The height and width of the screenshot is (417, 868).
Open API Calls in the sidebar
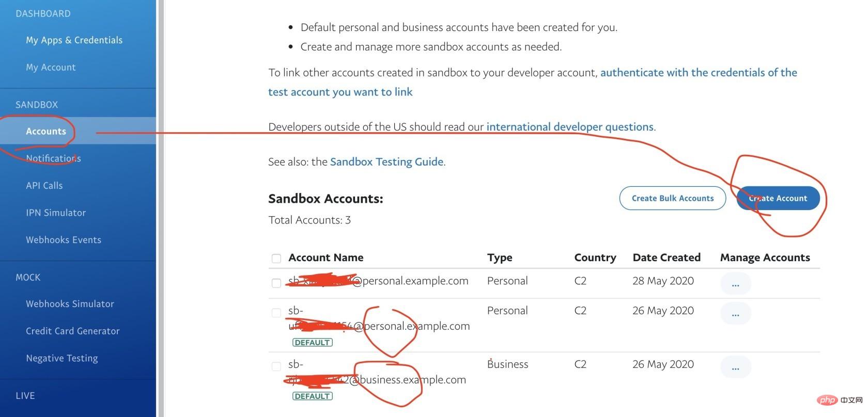(44, 185)
